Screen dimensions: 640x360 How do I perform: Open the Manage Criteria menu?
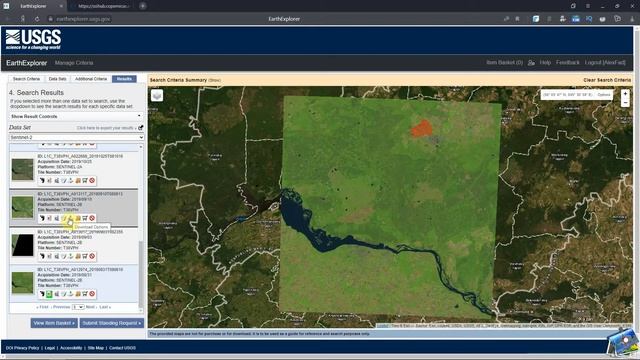(x=74, y=63)
